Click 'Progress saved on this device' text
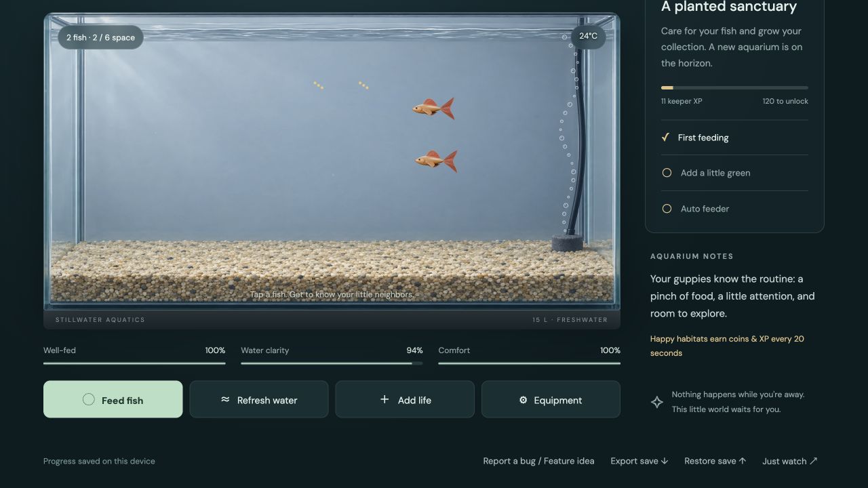The height and width of the screenshot is (488, 868). (99, 461)
